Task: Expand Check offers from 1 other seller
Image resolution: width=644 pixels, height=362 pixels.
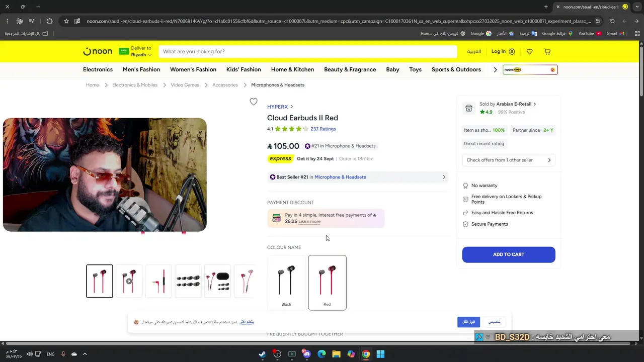Action: tap(508, 160)
